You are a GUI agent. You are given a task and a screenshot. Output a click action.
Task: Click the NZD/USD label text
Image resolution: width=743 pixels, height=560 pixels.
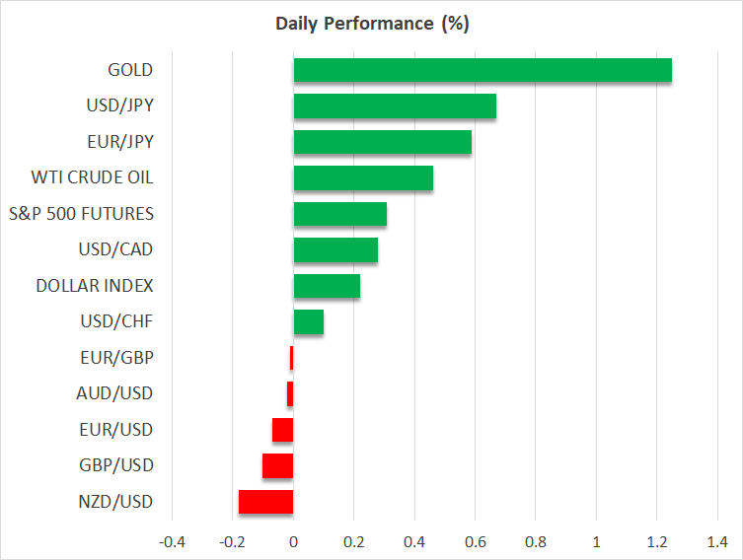114,502
